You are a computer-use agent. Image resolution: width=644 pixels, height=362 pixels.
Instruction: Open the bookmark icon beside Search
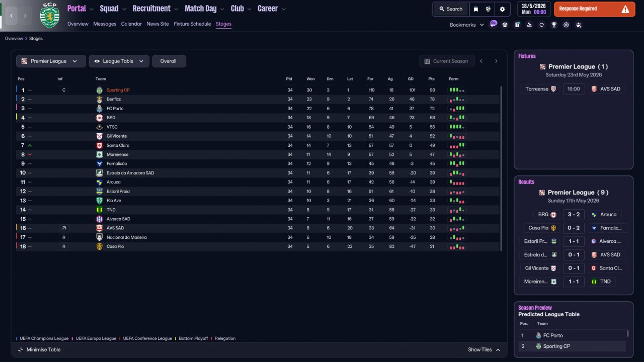(x=476, y=9)
